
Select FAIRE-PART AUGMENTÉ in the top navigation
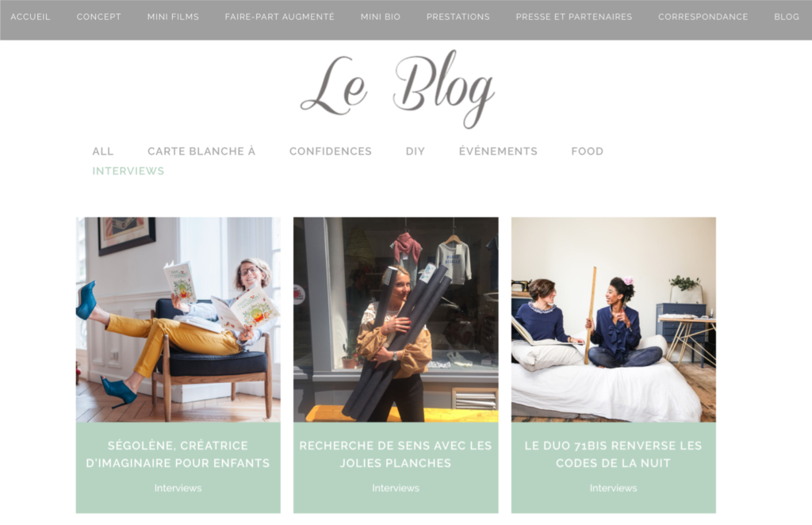click(280, 17)
